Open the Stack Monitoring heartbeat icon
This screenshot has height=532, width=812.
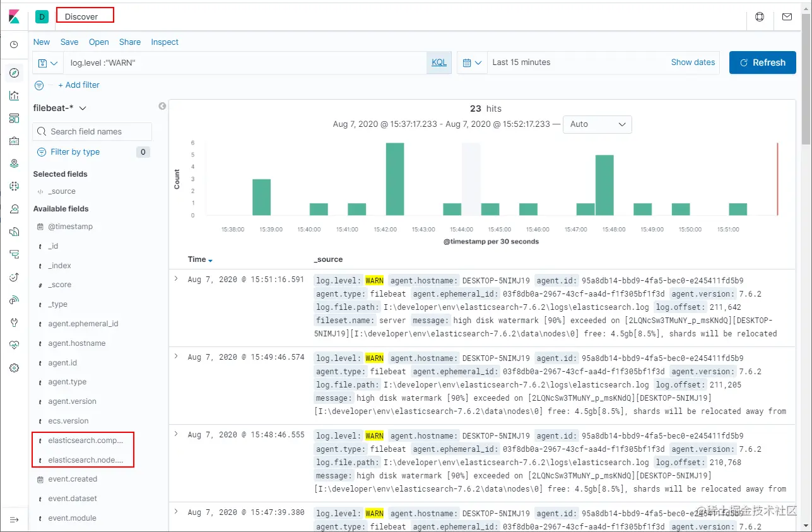(14, 345)
